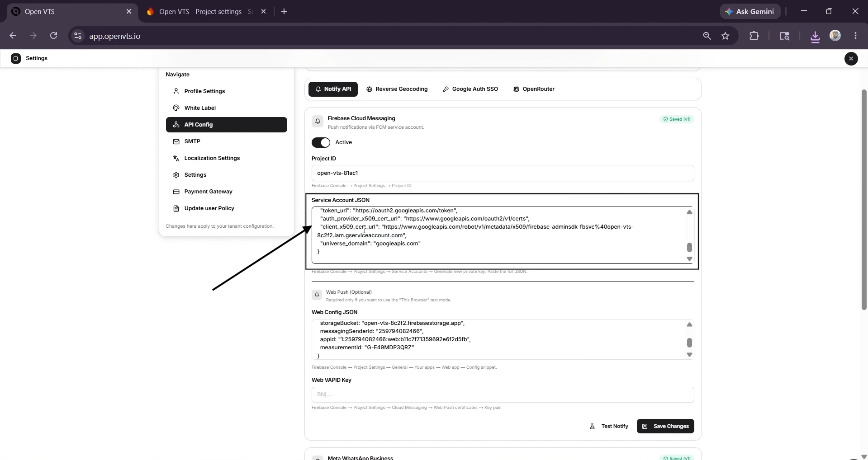Click the Test Notify button
The height and width of the screenshot is (460, 868).
coord(609,426)
